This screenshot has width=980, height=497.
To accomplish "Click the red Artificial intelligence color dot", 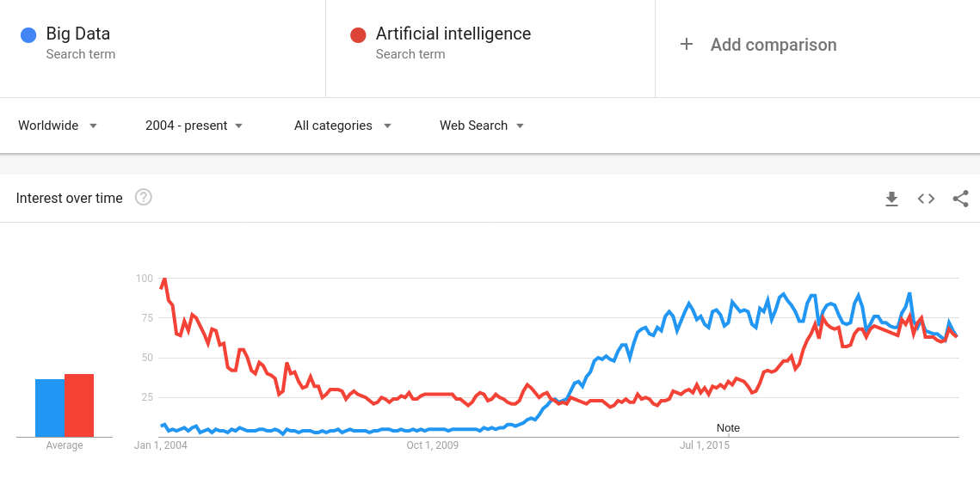I will (358, 35).
